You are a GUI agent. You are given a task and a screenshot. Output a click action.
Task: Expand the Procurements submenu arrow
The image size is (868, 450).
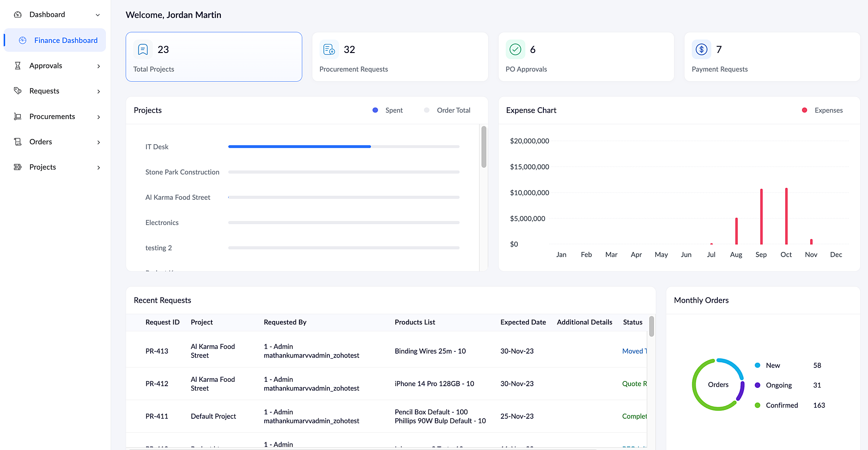point(99,117)
